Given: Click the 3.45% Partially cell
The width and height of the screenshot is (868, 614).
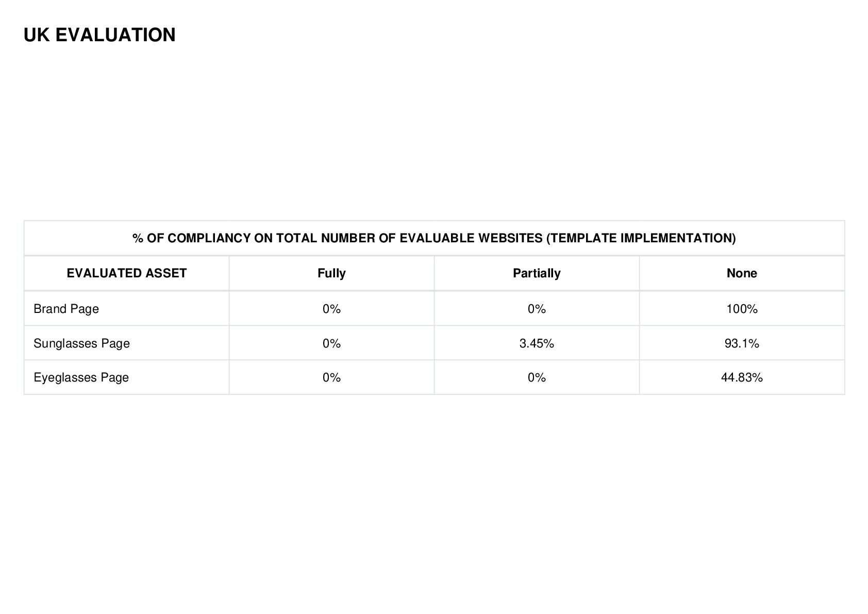Looking at the screenshot, I should coord(537,343).
